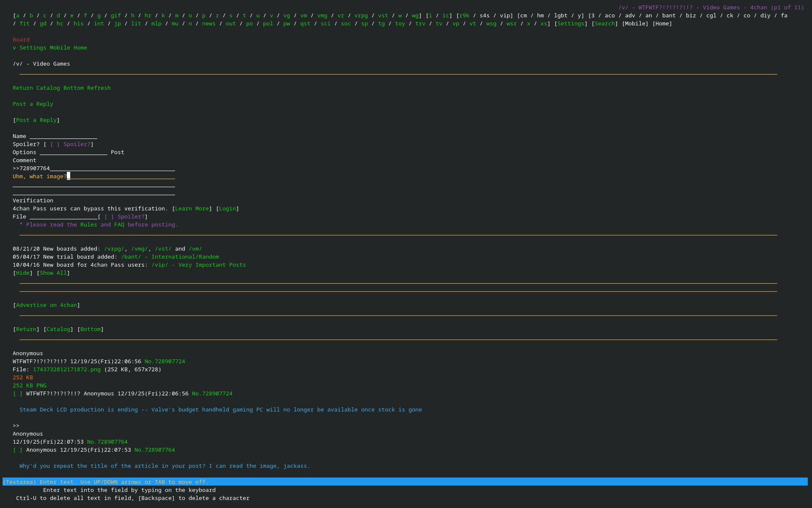Check the box for the WTFWTF original post

(18, 394)
